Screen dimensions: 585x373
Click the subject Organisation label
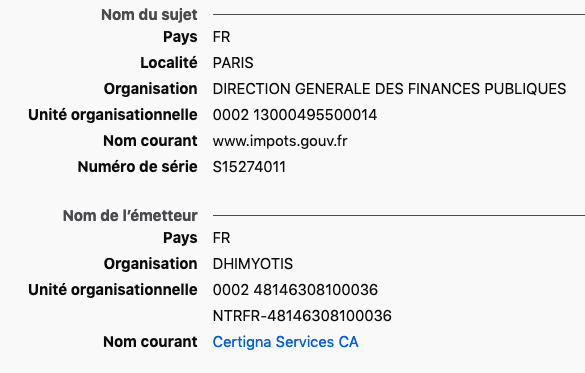coord(150,89)
